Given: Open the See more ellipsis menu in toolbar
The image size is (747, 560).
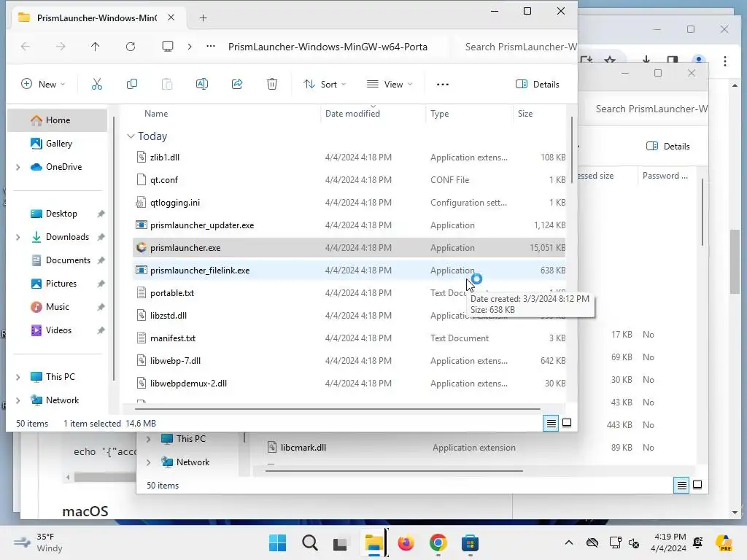Looking at the screenshot, I should (443, 85).
